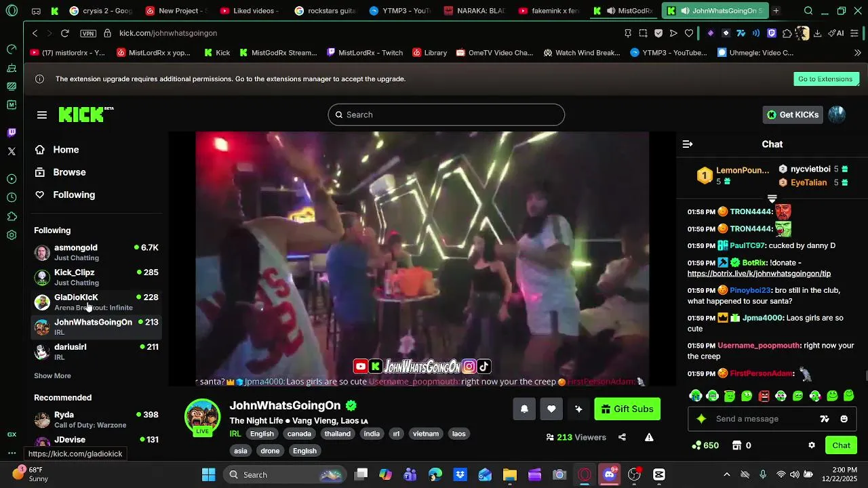
Task: Click the address bar URL kick.com/johnwhatsgoingon
Action: [168, 33]
